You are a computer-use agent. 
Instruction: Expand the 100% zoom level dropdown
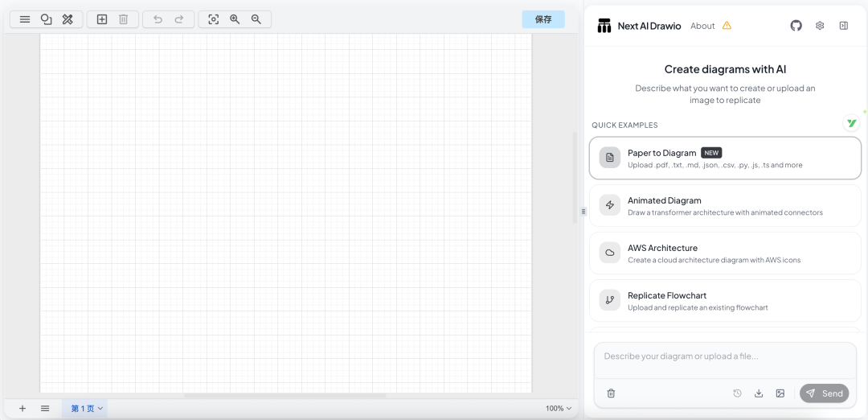tap(559, 409)
